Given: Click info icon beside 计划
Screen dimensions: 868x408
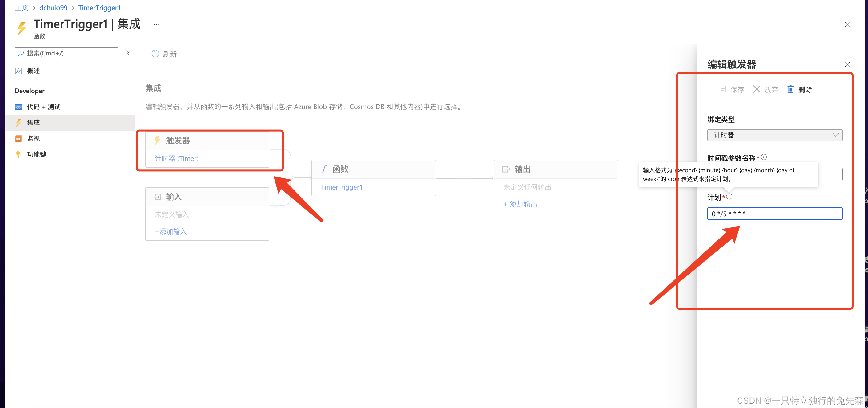Looking at the screenshot, I should point(729,196).
